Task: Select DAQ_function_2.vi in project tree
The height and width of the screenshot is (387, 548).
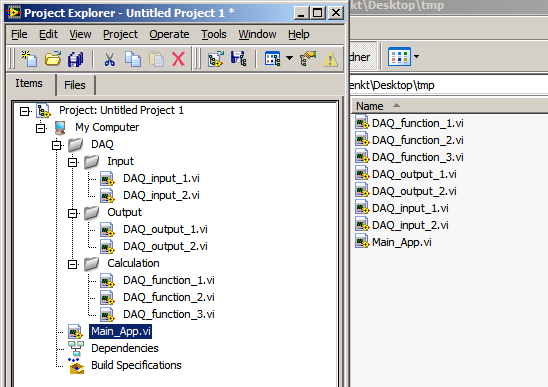Action: 169,298
